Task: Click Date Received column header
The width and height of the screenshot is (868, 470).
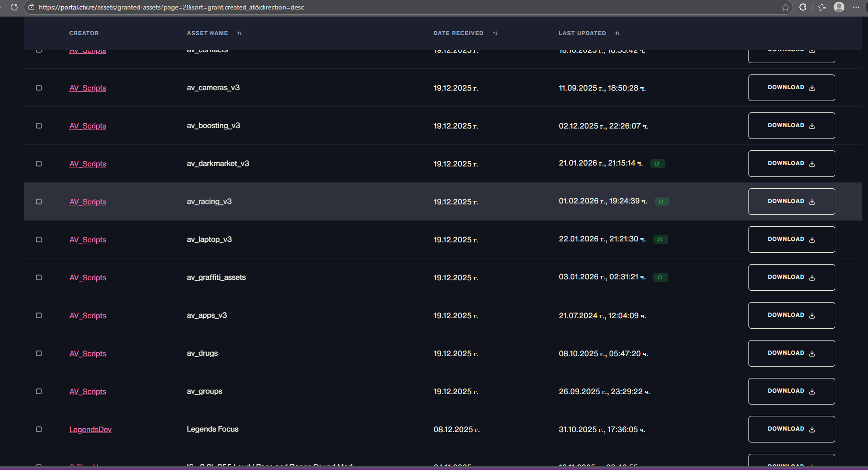Action: 458,33
